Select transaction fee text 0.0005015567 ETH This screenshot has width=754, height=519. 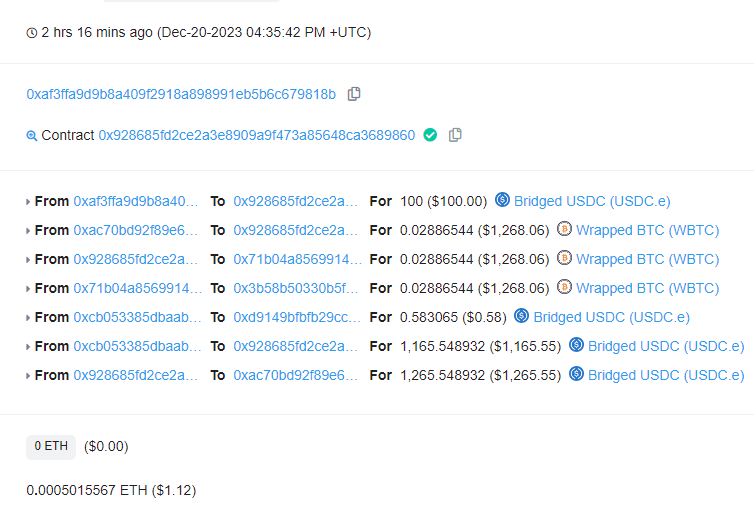[x=87, y=490]
